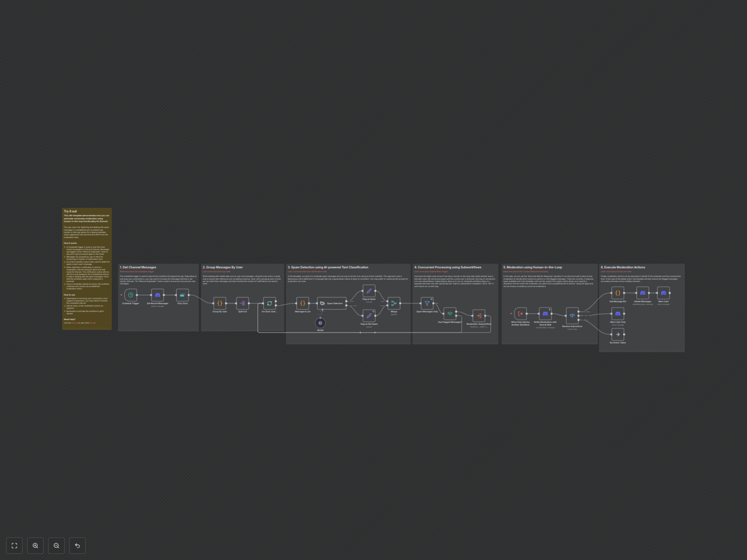Image resolution: width=747 pixels, height=560 pixels.
Task: Open the Spam Detection classifier node
Action: (332, 303)
